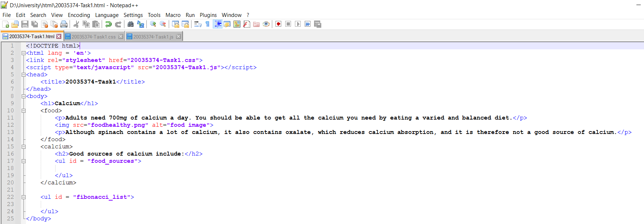Create a new file using toolbar icon
This screenshot has width=644, height=224.
(5, 24)
